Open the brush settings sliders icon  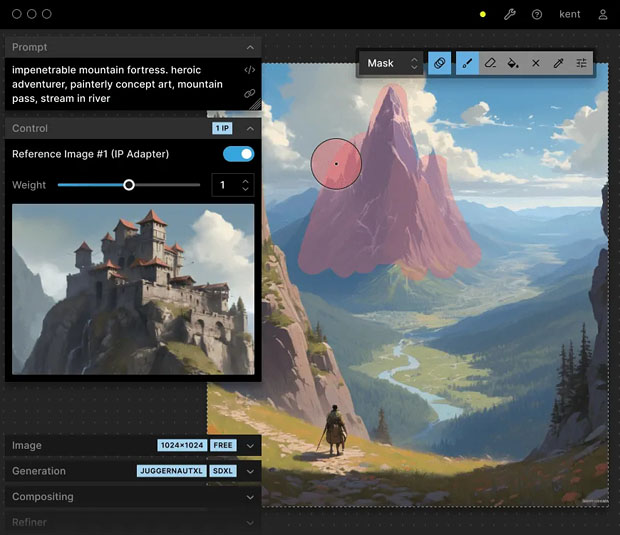[582, 63]
